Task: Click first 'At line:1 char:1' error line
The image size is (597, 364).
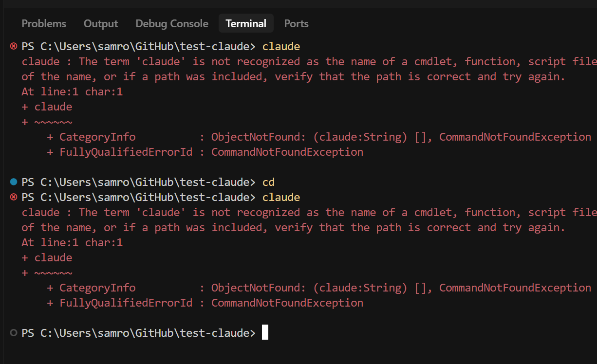Action: tap(72, 91)
